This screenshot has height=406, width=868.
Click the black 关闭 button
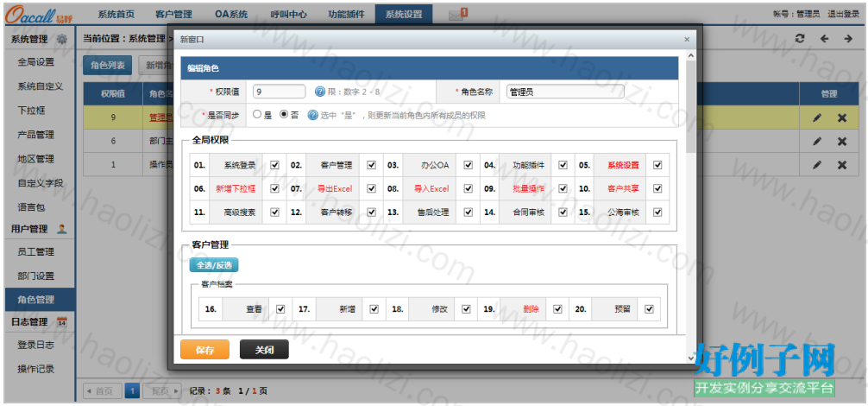(x=264, y=350)
